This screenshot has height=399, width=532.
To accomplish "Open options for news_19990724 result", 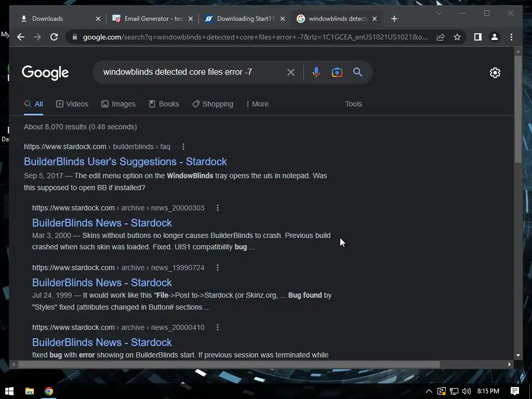I will pos(218,268).
